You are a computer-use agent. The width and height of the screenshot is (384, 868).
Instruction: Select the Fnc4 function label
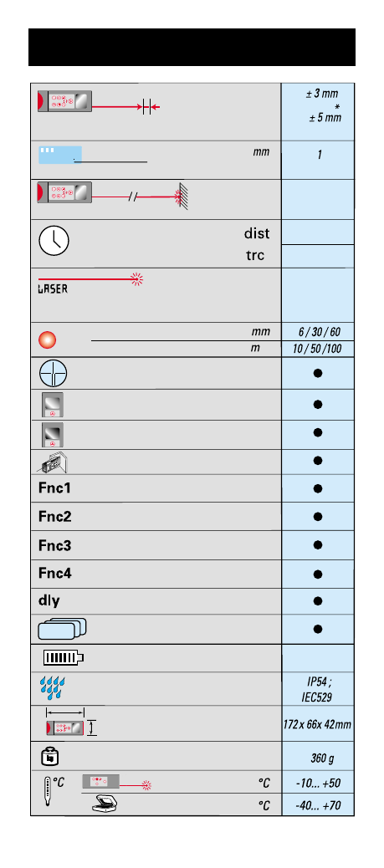click(55, 573)
